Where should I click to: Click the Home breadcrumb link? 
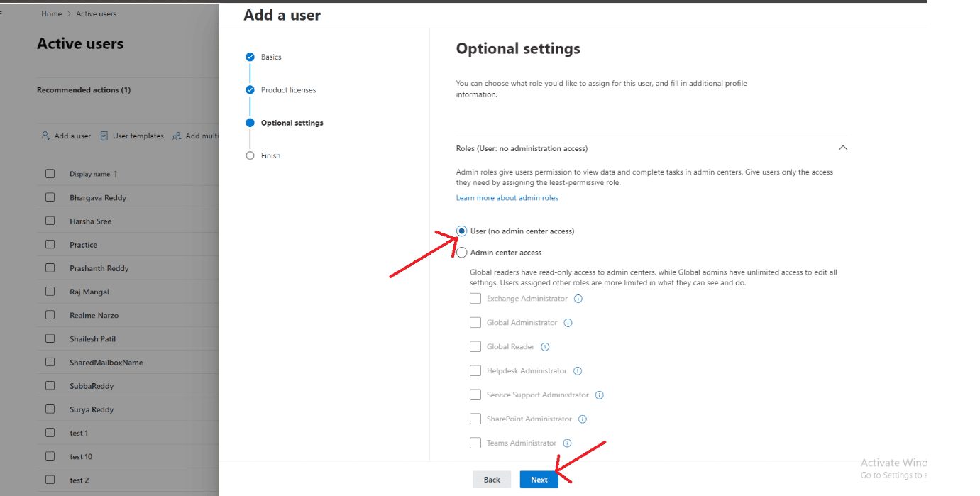pos(51,13)
